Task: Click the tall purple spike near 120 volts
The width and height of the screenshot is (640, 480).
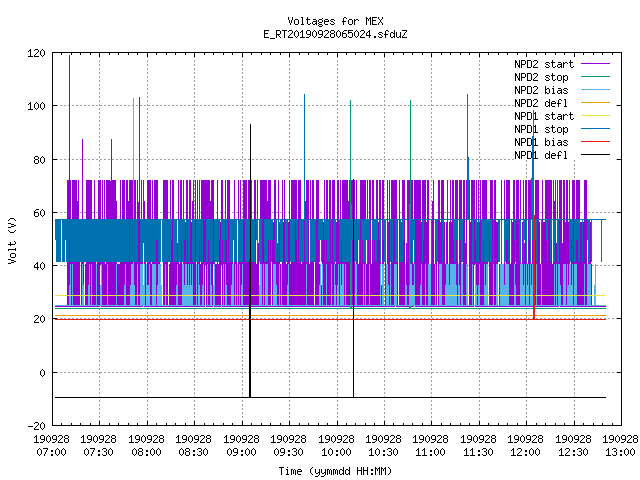Action: (x=69, y=118)
